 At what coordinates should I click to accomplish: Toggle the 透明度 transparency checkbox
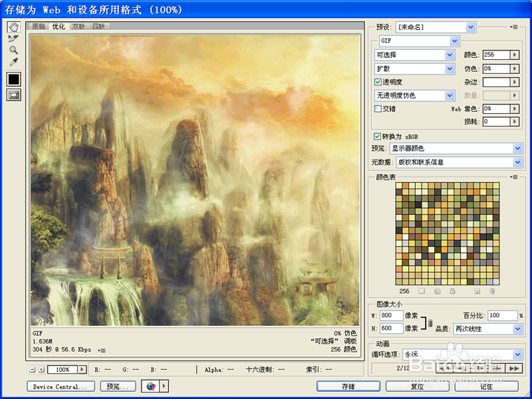[x=378, y=82]
